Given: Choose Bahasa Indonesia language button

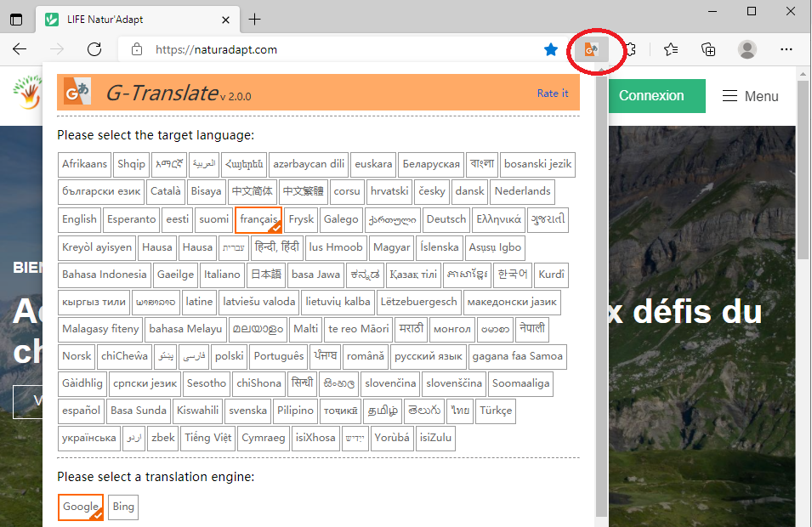Looking at the screenshot, I should pyautogui.click(x=105, y=275).
